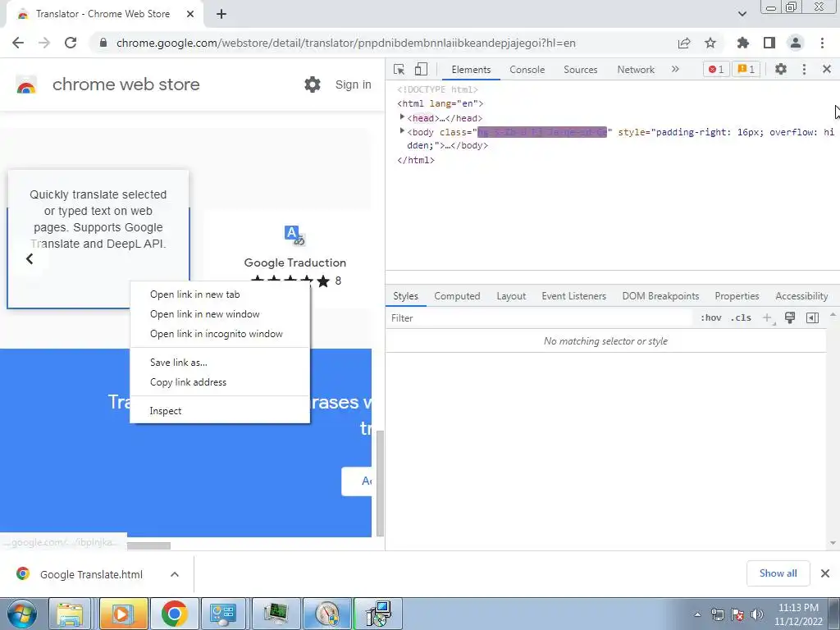The height and width of the screenshot is (630, 840).
Task: Click the Sign in link
Action: click(353, 84)
